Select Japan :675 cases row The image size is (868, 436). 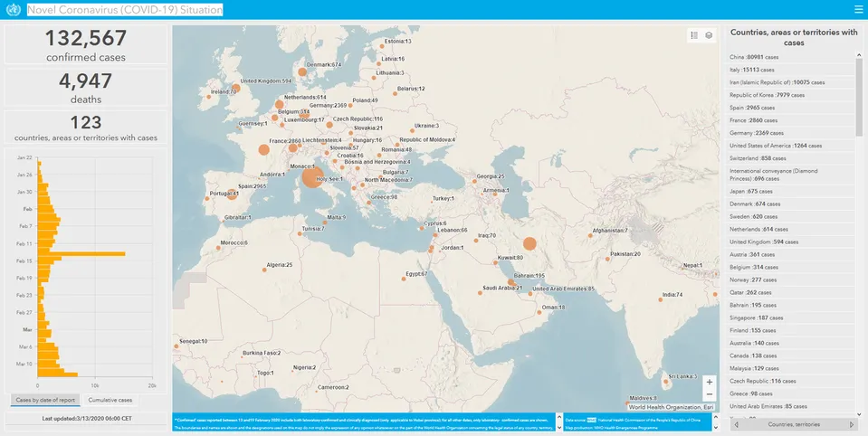(790, 192)
